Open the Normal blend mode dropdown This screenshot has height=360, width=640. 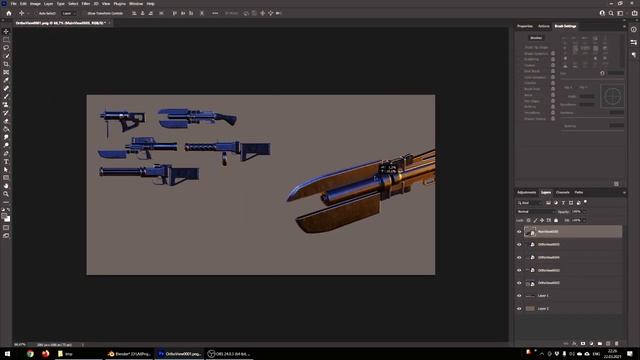point(536,212)
